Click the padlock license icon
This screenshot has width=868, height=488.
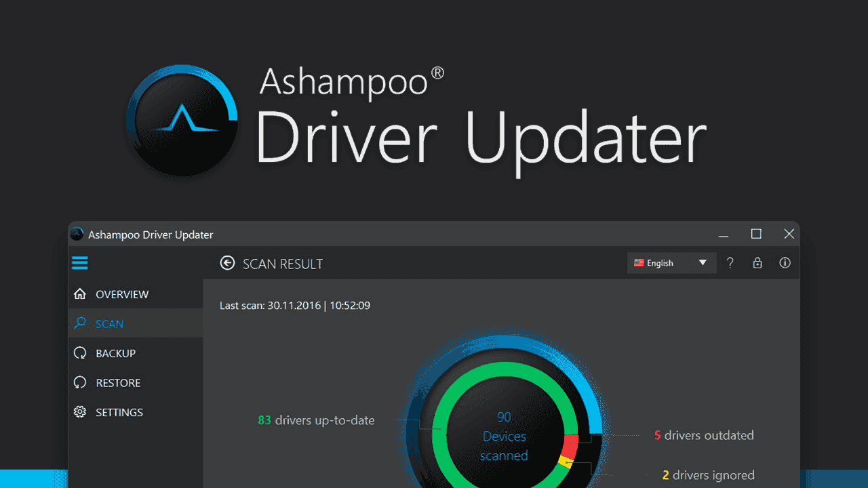(x=757, y=263)
